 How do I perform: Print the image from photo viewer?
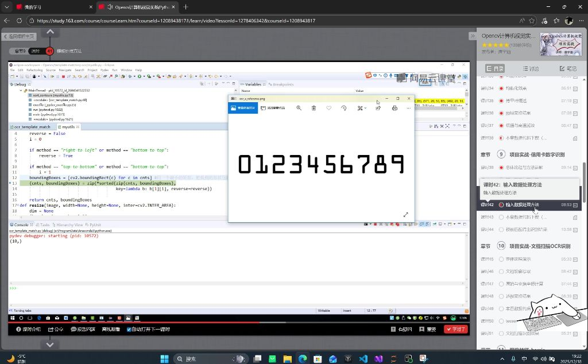pos(394,108)
